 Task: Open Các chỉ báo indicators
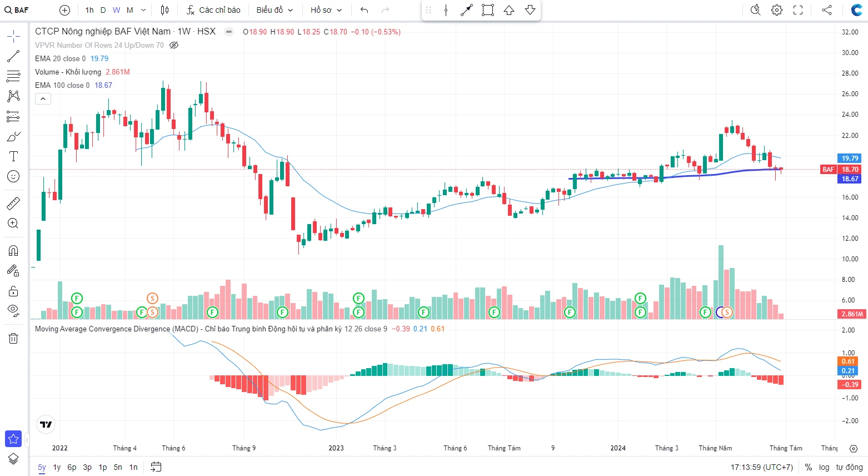pyautogui.click(x=213, y=10)
